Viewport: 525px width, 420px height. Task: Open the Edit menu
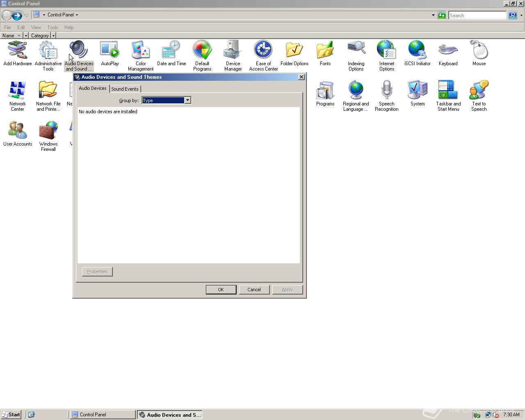(x=21, y=27)
